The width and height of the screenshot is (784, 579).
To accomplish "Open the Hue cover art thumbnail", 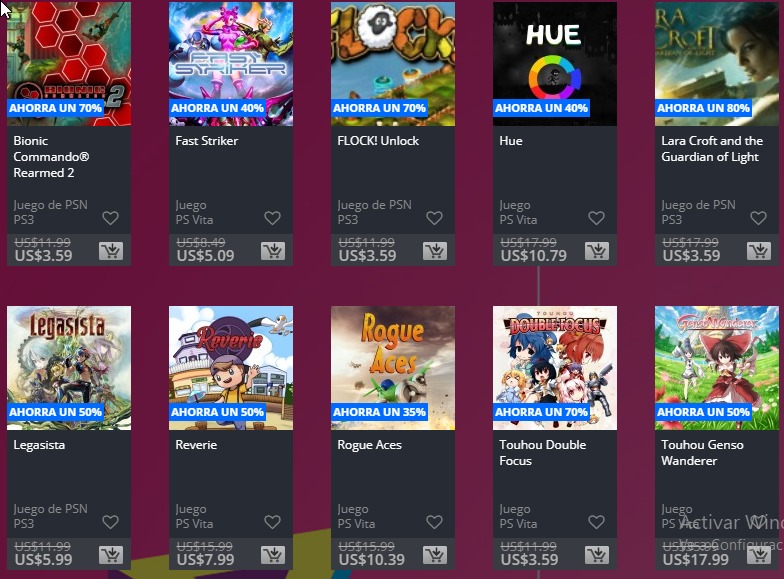I will coord(555,64).
